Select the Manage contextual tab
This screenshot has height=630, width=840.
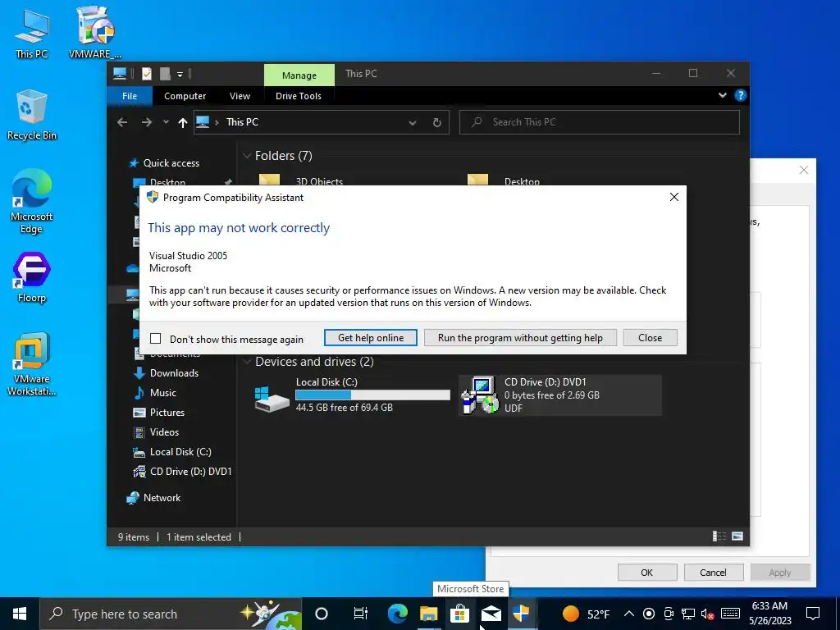(x=299, y=75)
